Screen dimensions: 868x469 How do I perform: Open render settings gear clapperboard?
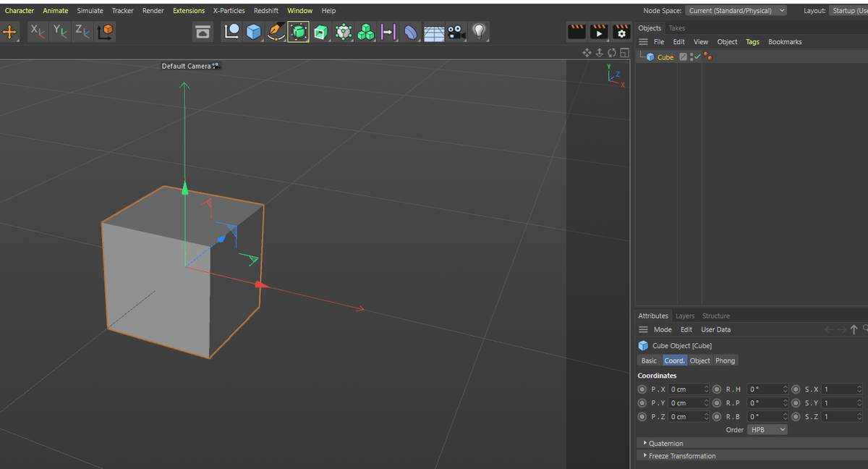coord(621,32)
